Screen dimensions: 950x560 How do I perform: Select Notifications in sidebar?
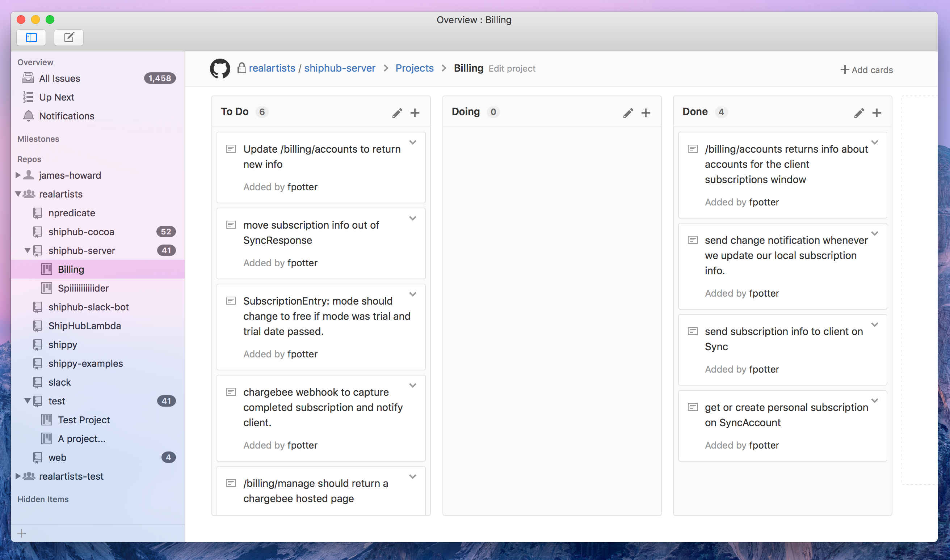click(x=98, y=116)
